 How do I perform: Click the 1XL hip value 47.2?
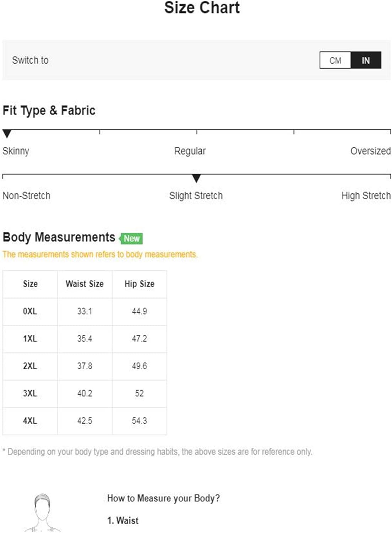[139, 339]
